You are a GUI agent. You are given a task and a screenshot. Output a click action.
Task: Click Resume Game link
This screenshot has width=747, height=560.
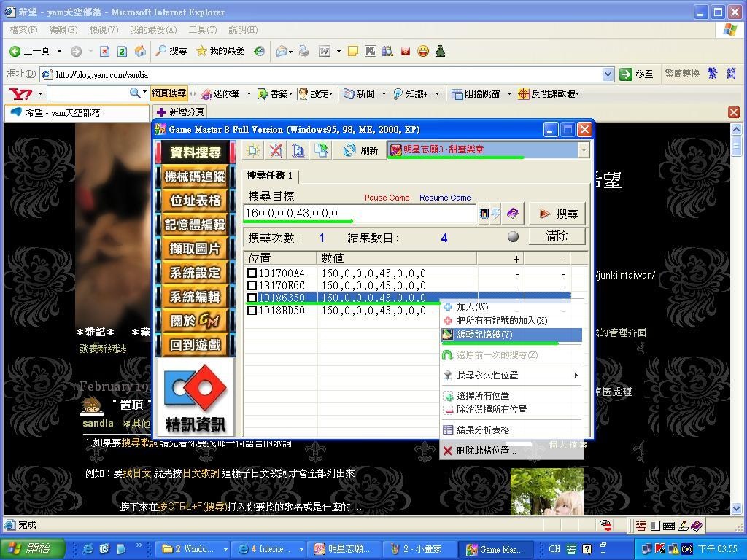445,198
